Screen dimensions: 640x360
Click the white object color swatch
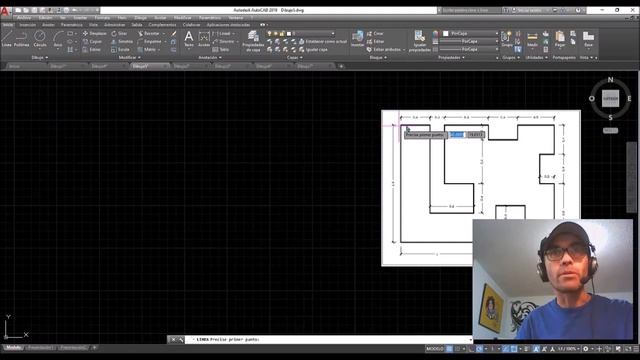pyautogui.click(x=446, y=33)
